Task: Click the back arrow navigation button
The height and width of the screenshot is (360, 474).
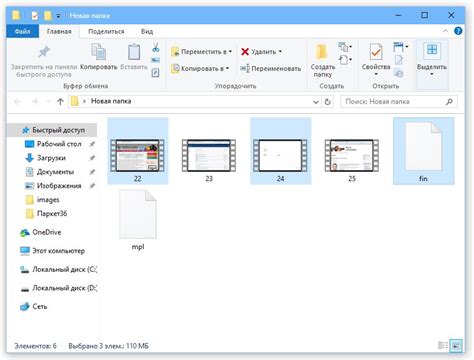Action: point(18,101)
